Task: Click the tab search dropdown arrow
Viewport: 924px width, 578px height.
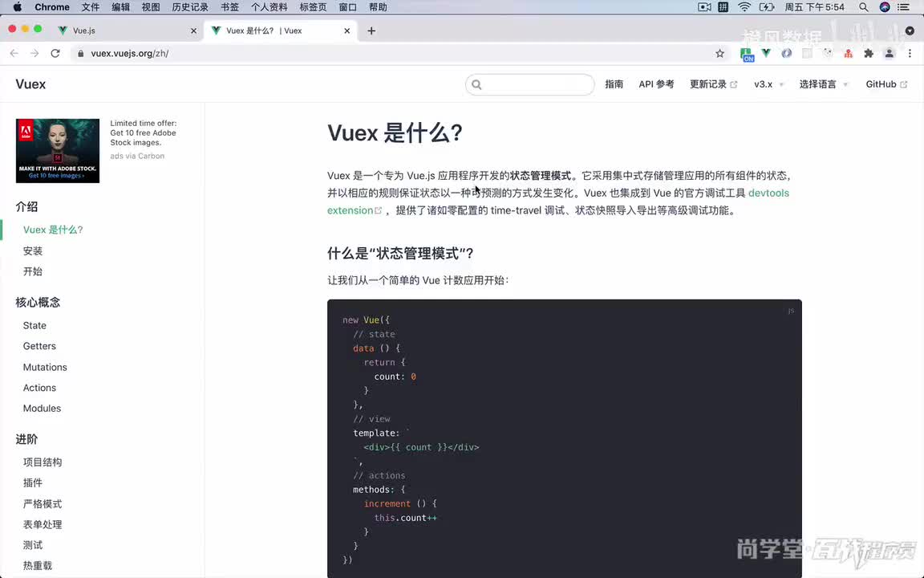Action: [x=910, y=31]
